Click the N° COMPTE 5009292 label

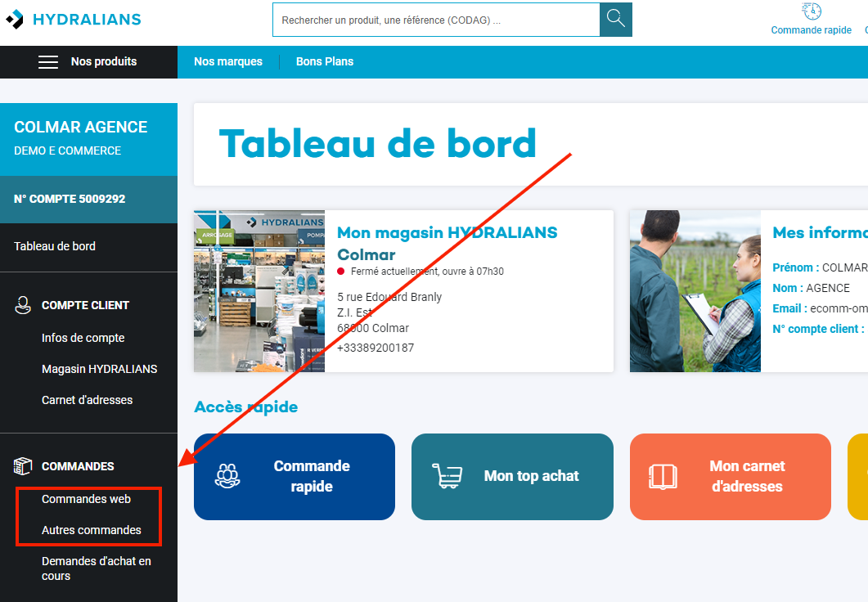[x=70, y=200]
